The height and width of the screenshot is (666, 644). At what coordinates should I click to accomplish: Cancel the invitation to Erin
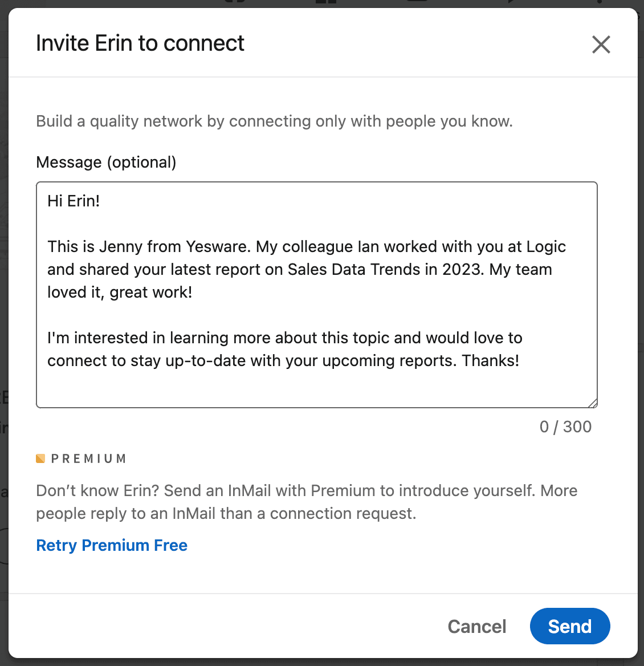click(x=476, y=626)
